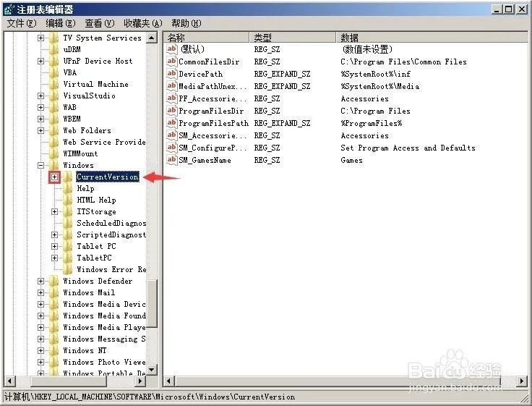Click the status bar registry path

150,397
